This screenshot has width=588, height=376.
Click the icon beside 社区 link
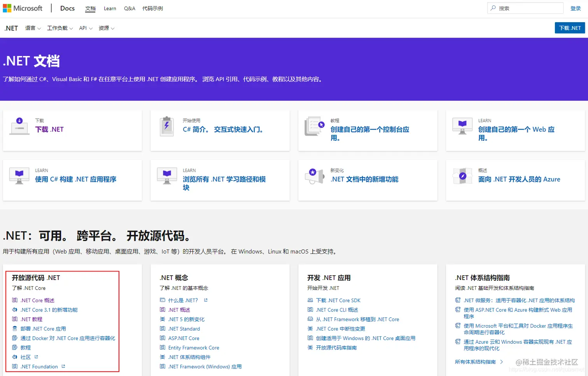15,357
